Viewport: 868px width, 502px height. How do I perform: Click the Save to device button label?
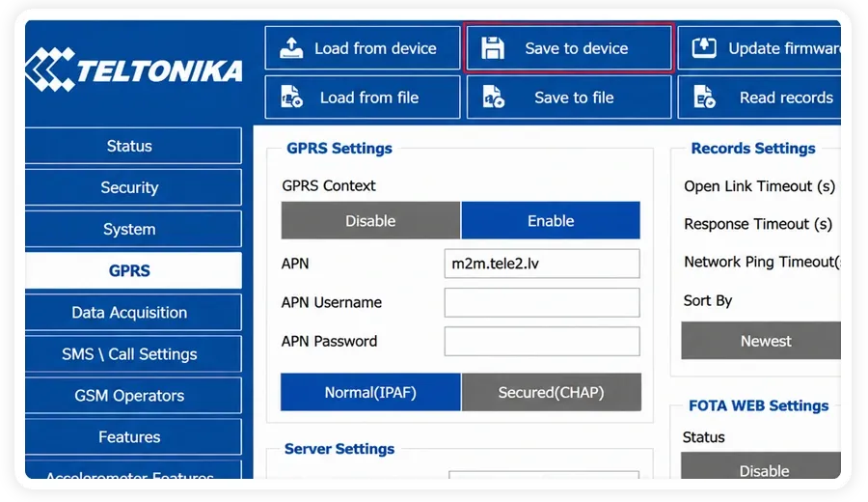(577, 49)
